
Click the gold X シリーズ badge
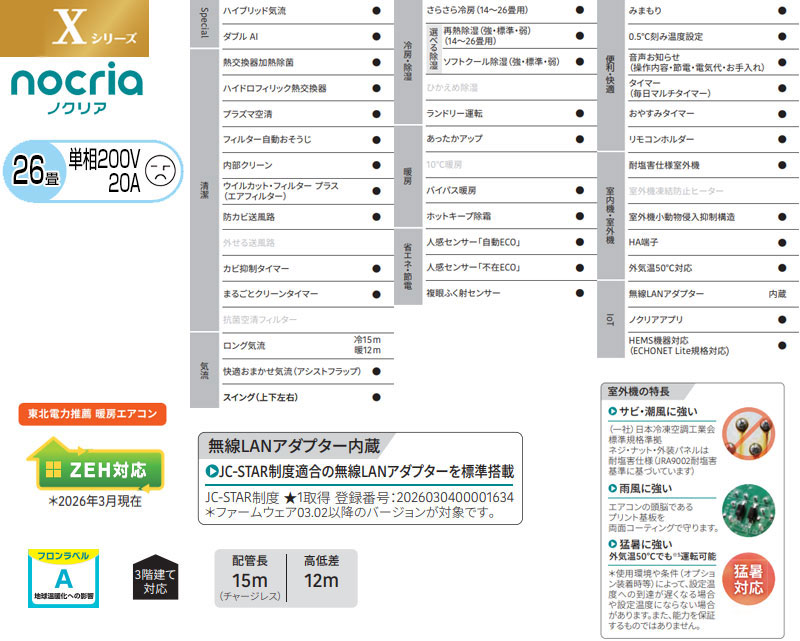click(x=74, y=28)
